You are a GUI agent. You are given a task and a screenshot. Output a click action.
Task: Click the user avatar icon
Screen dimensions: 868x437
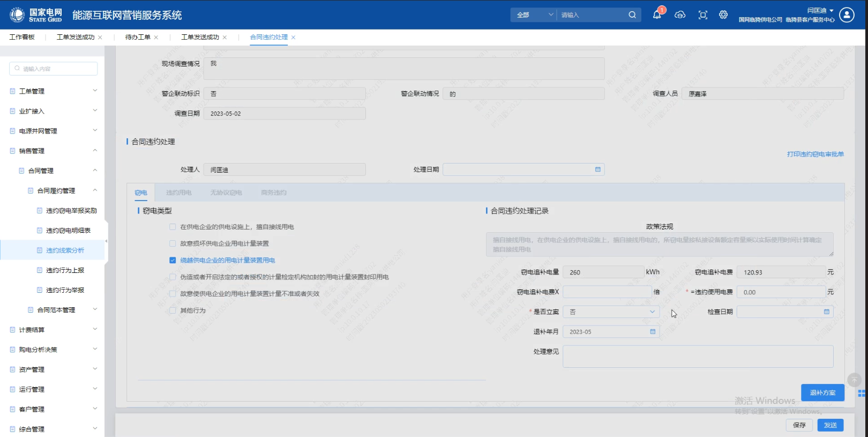(847, 15)
